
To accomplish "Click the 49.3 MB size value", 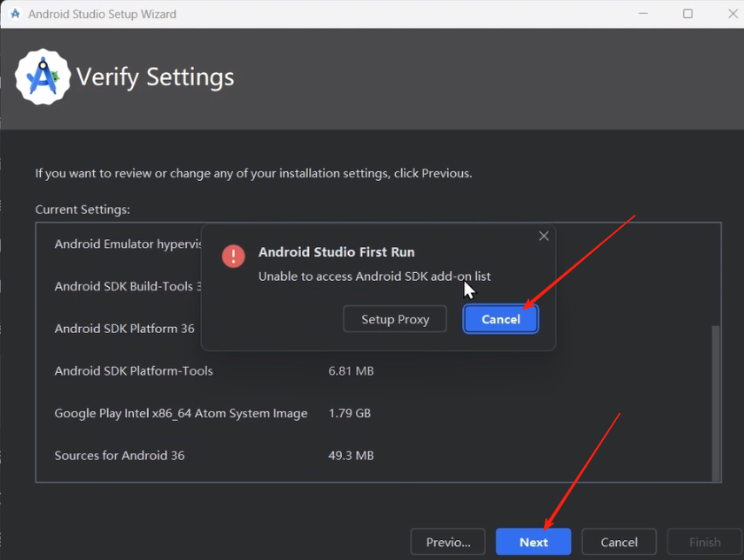I will (x=352, y=455).
